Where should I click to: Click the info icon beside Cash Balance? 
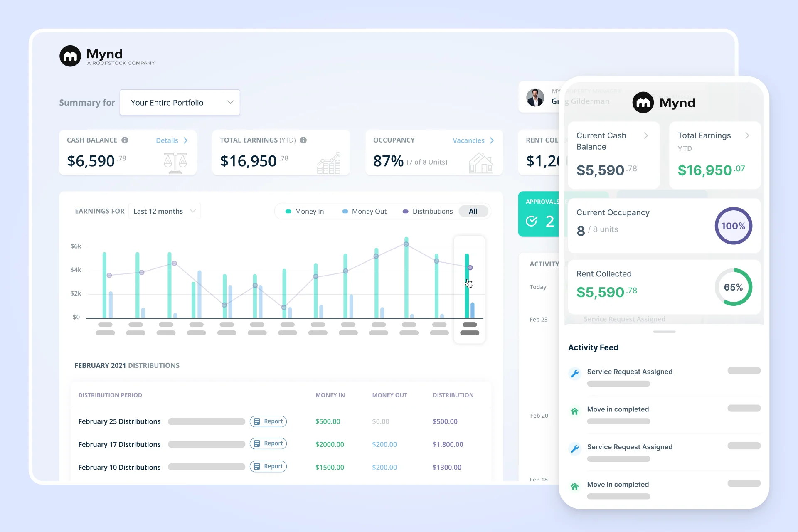click(125, 140)
